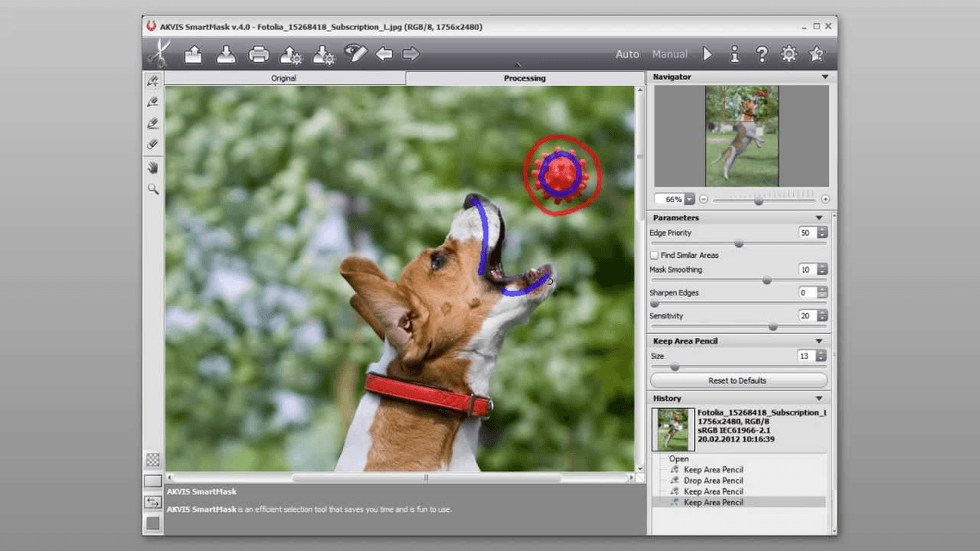Open the 66% zoom level dropdown
Image resolution: width=980 pixels, height=551 pixels.
[x=689, y=199]
